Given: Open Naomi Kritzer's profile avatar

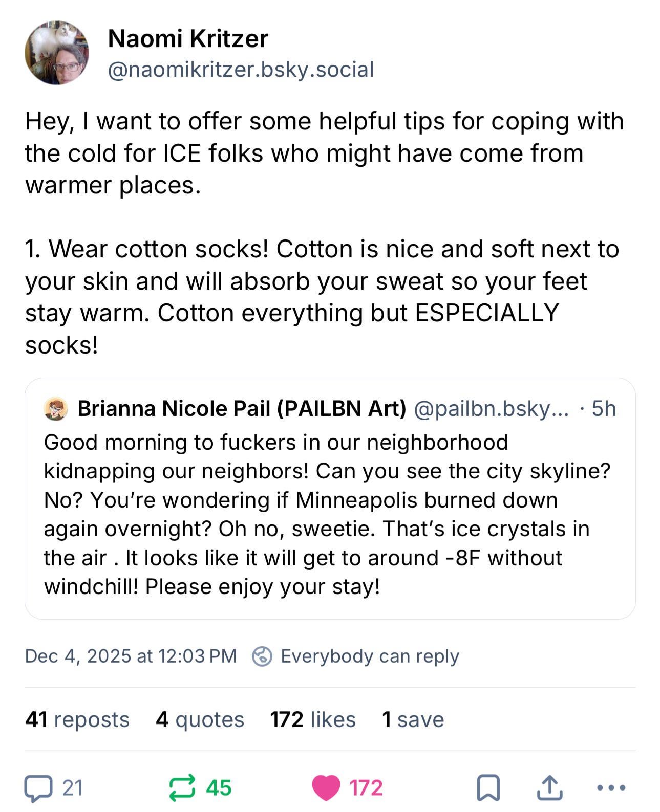Looking at the screenshot, I should click(56, 53).
